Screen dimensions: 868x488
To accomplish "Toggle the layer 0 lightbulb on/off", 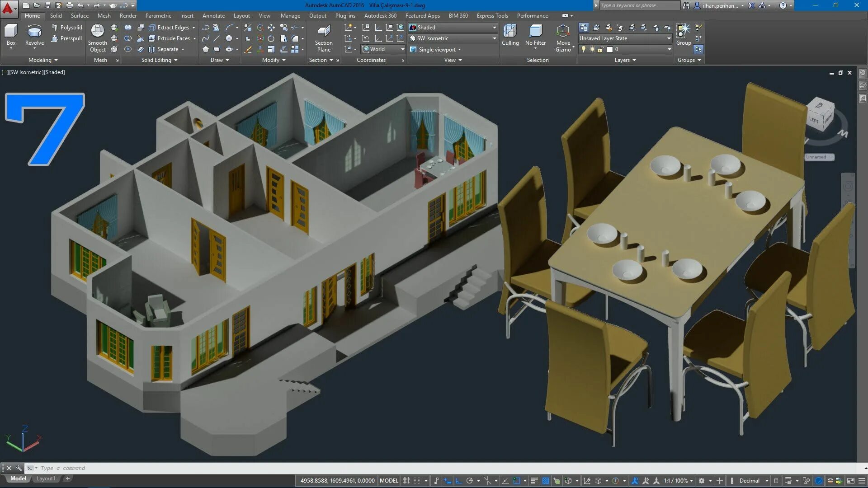I will click(x=584, y=49).
